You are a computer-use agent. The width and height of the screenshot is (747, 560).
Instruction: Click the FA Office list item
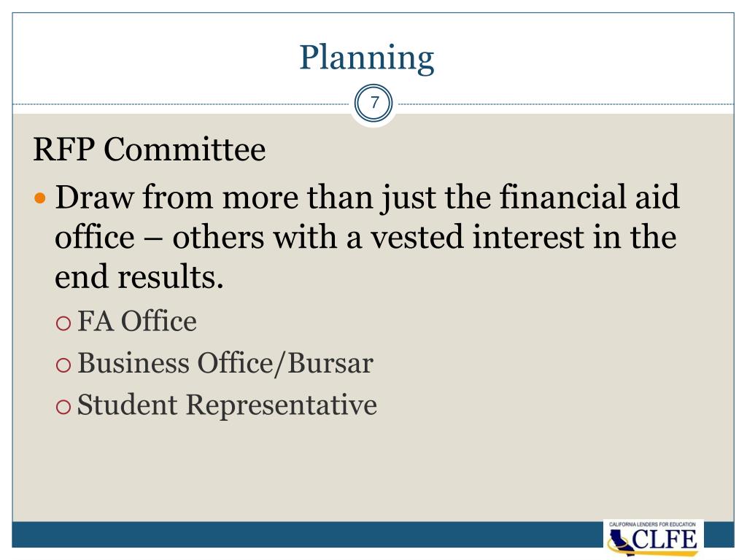pos(136,321)
